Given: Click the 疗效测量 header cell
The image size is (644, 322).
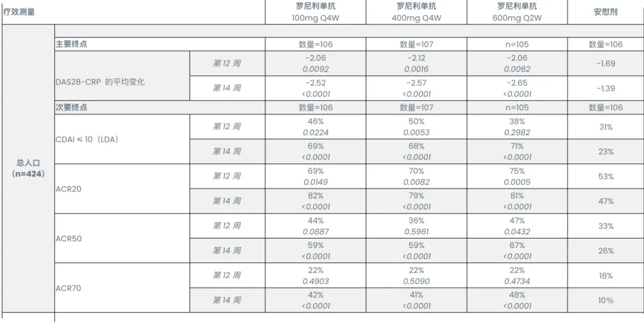Looking at the screenshot, I should 20,12.
